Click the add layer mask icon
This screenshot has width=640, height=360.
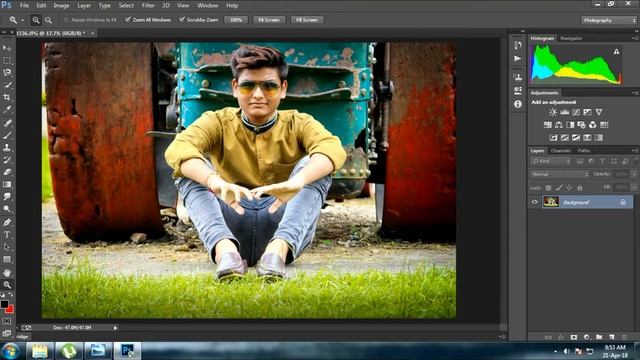(574, 337)
